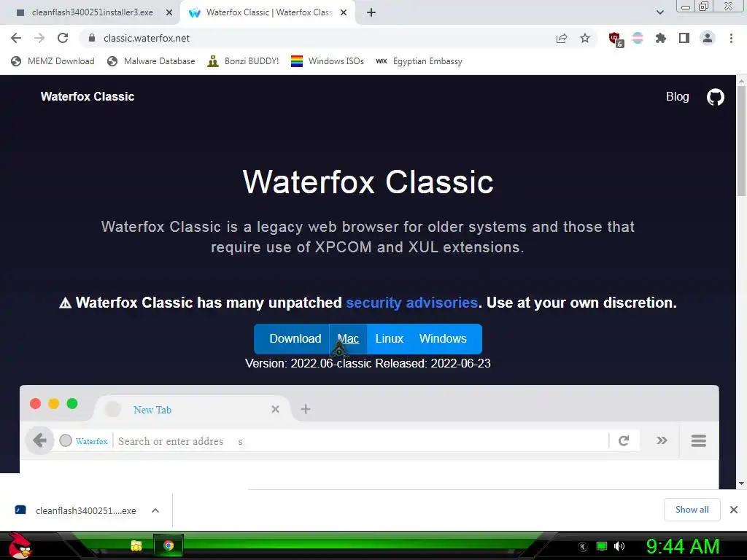Open the Chrome profile avatar
Image resolution: width=747 pixels, height=560 pixels.
click(708, 38)
